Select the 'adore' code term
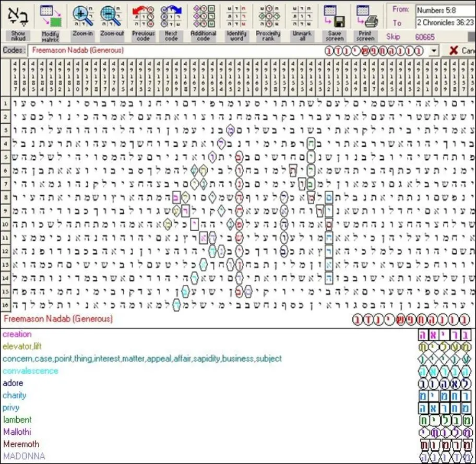The width and height of the screenshot is (476, 464). 13,383
